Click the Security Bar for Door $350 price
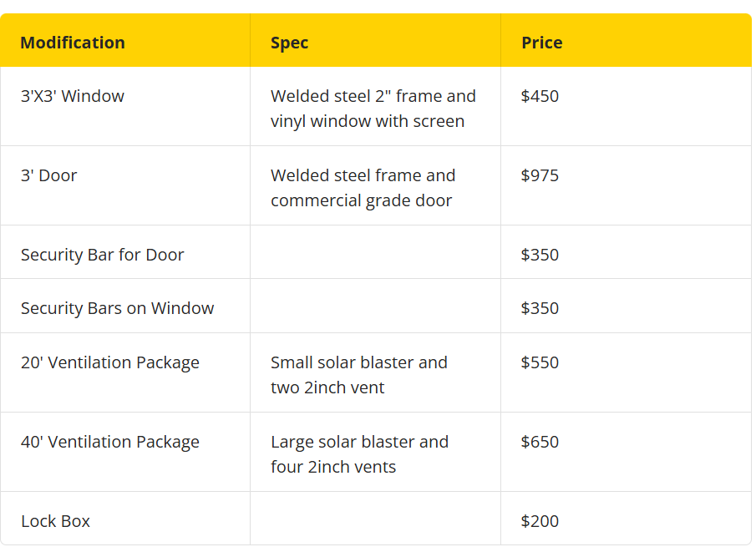Screen dimensions: 756x552 [x=540, y=255]
